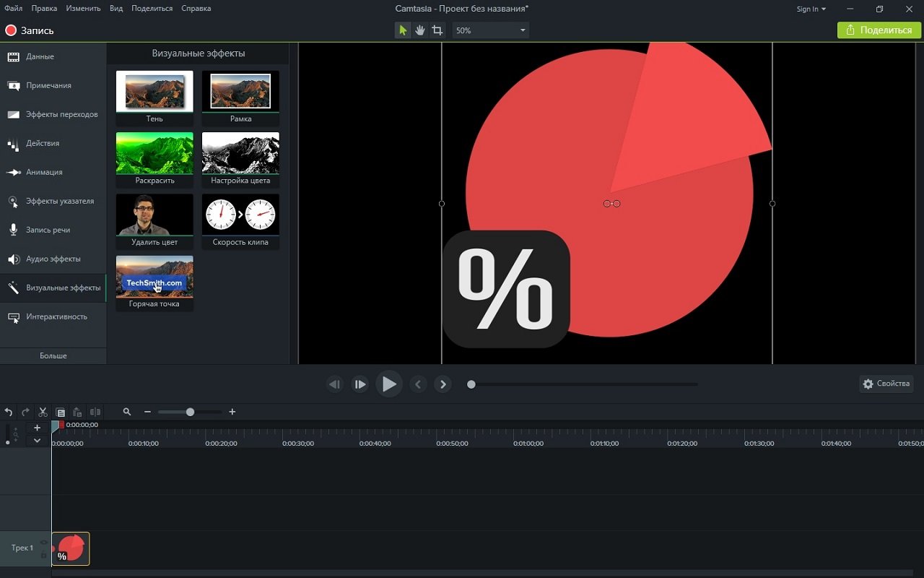Click the green Поделиться button

click(x=879, y=30)
